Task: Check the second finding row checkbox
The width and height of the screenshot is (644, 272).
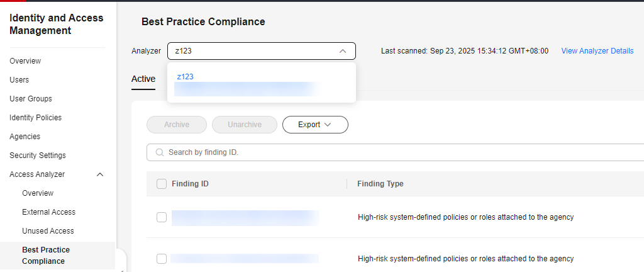Action: tap(162, 259)
